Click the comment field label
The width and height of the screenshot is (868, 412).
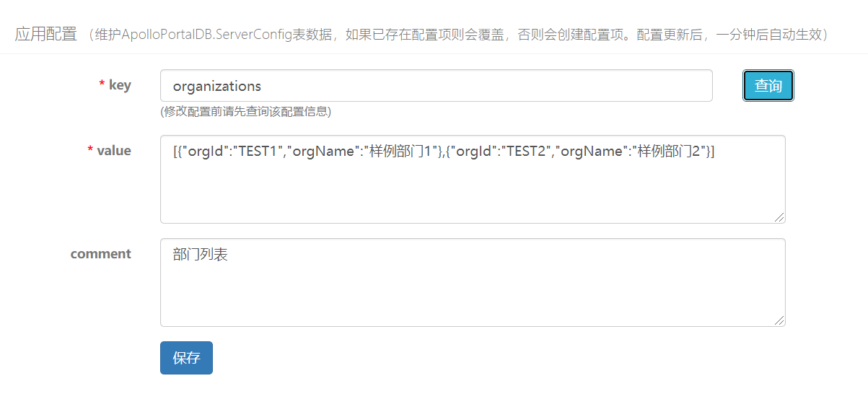(101, 254)
